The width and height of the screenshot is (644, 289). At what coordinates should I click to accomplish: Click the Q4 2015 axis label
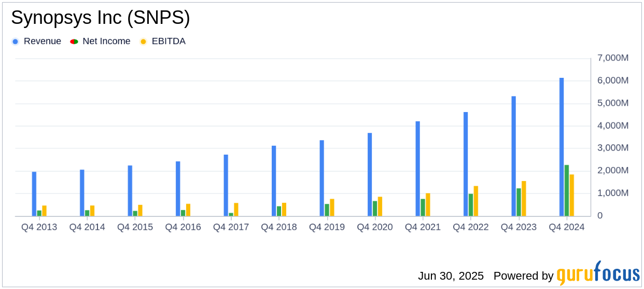pyautogui.click(x=135, y=227)
